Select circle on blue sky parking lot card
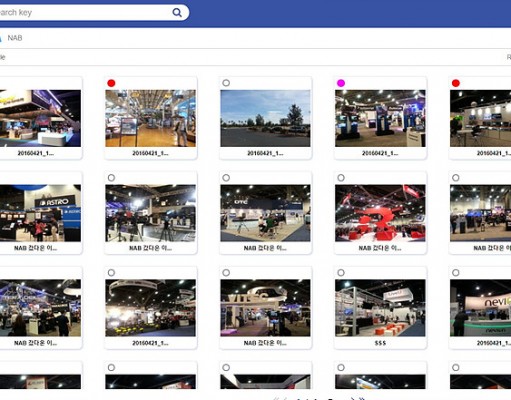Image resolution: width=511 pixels, height=400 pixels. (226, 83)
